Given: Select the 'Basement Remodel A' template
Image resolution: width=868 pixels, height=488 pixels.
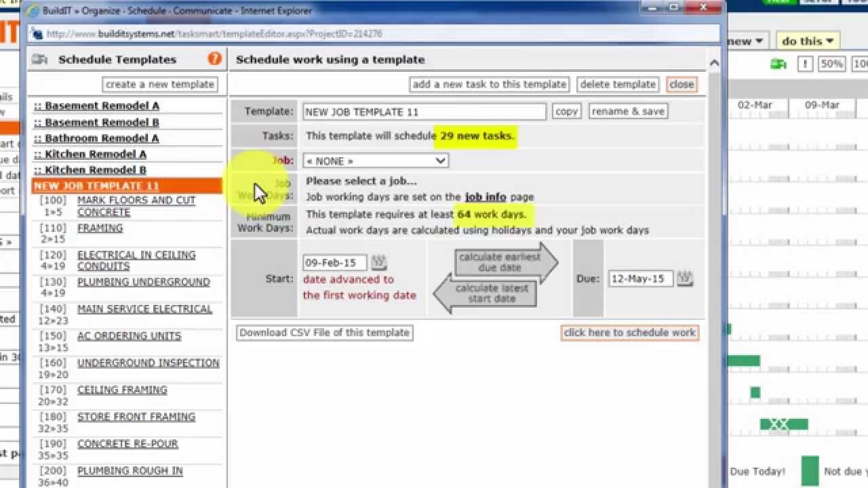Looking at the screenshot, I should pos(96,106).
